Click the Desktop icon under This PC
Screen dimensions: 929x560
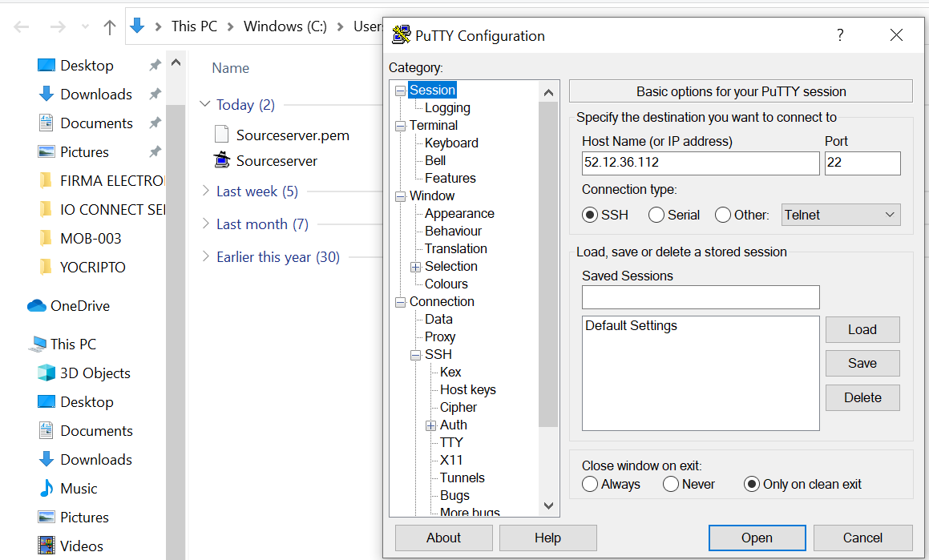pos(46,401)
